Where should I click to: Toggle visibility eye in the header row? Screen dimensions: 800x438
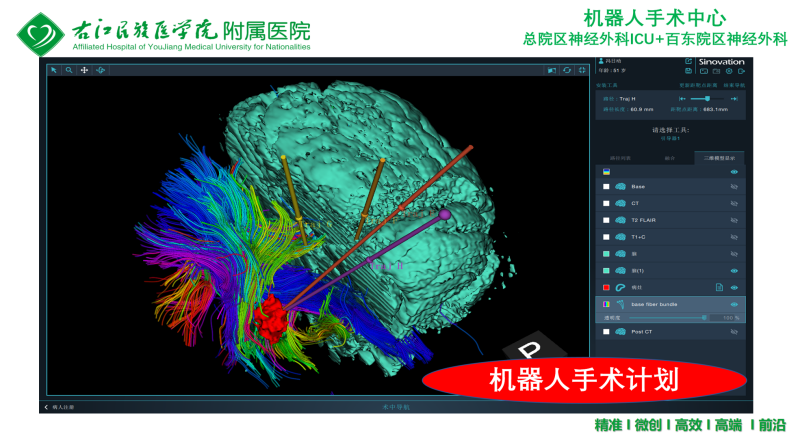click(x=734, y=172)
